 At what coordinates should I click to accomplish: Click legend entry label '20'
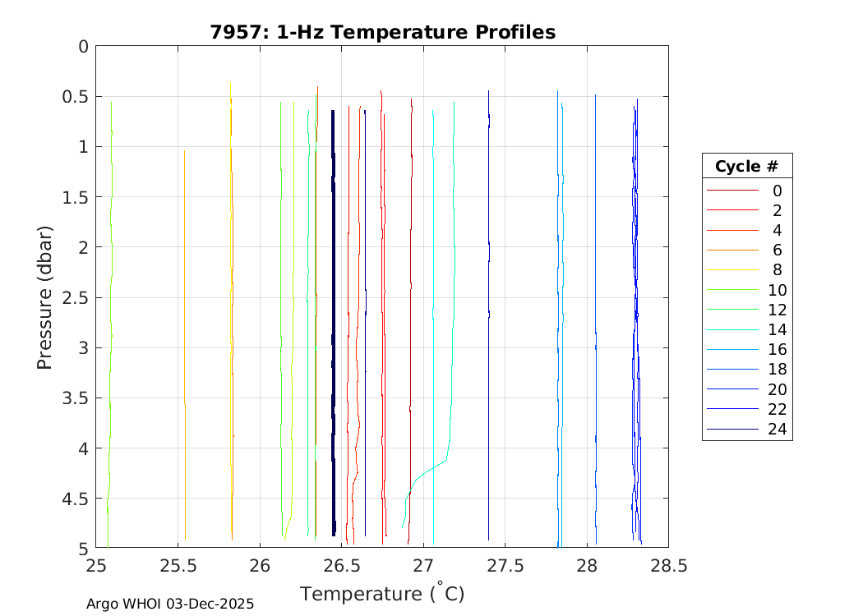tap(777, 389)
